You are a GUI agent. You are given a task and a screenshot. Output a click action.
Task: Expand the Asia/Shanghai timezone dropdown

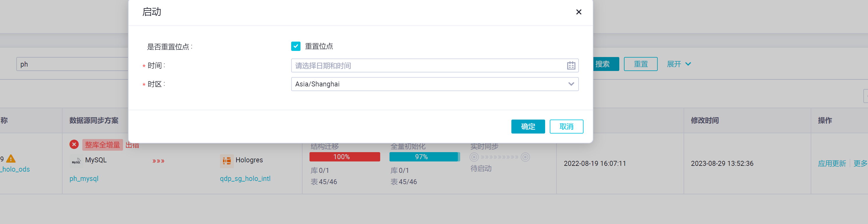coord(571,84)
